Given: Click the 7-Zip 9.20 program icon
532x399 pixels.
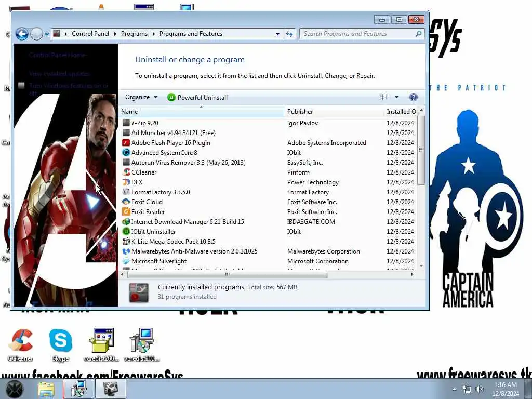Looking at the screenshot, I should (x=126, y=123).
